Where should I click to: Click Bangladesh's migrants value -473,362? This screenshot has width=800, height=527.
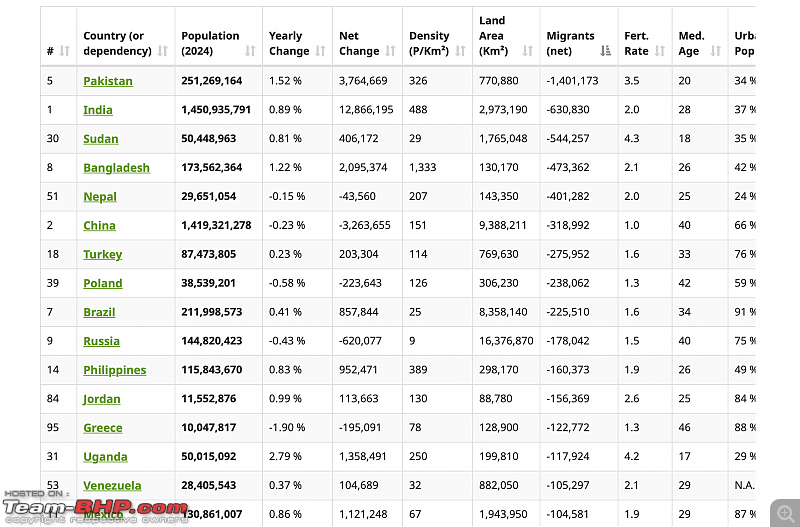tap(568, 167)
